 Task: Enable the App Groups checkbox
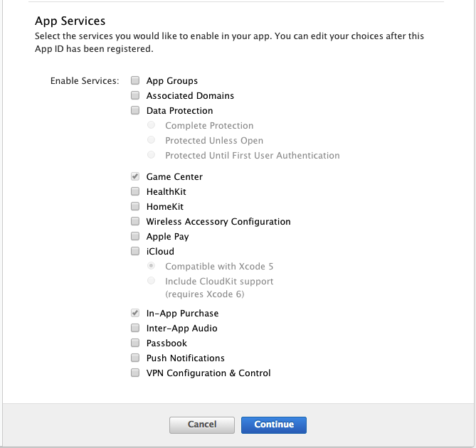[135, 80]
